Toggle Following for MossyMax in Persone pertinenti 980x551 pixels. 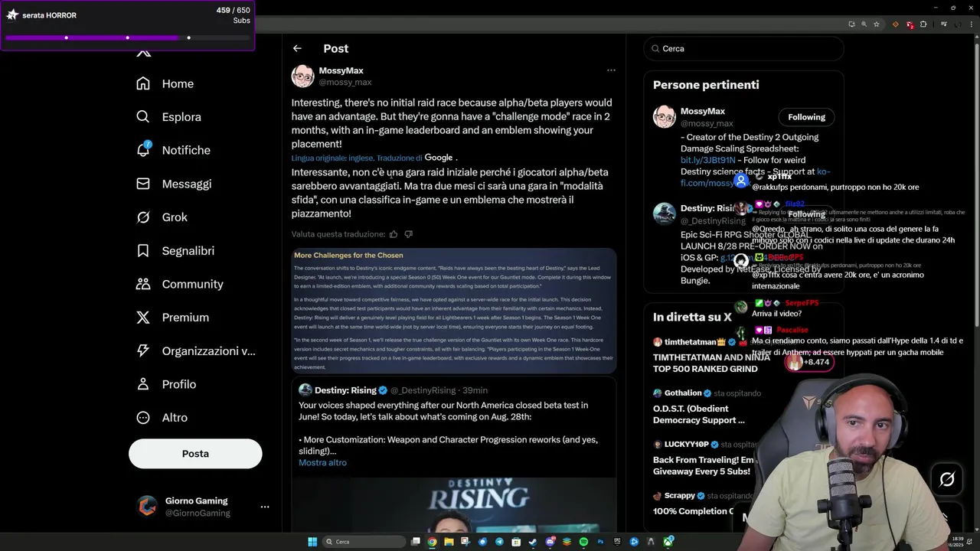pos(806,117)
